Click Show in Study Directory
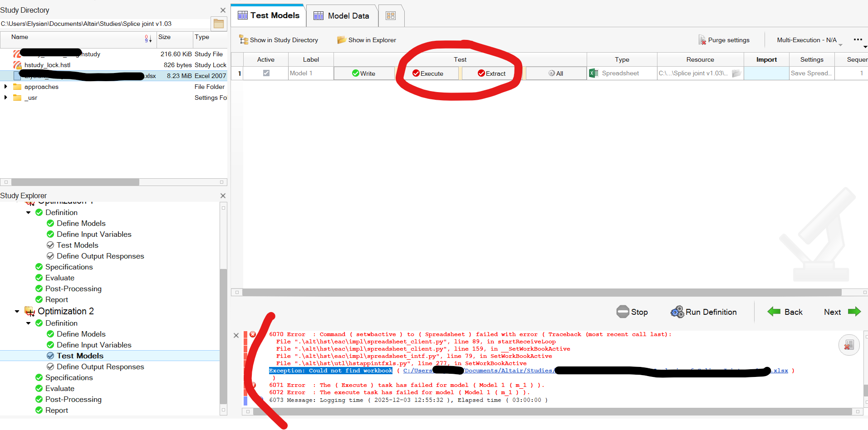The height and width of the screenshot is (430, 868). pyautogui.click(x=279, y=40)
